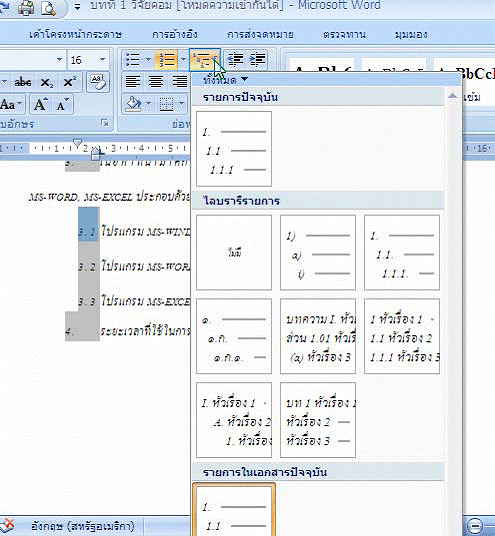Select the บท 1 หัวเรื่อง 1 chapter style
This screenshot has height=536, width=495.
point(318,420)
